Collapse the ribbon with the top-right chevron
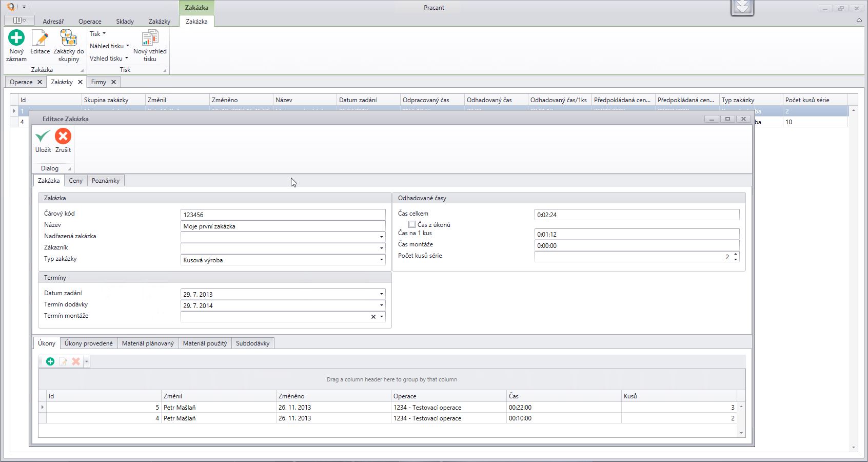 coord(859,21)
